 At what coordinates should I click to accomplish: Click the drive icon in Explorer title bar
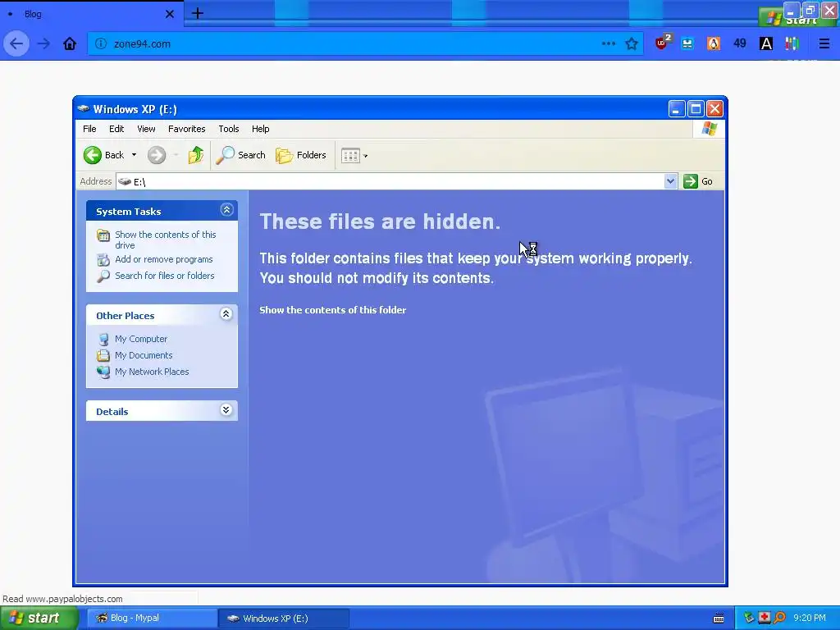coord(83,109)
